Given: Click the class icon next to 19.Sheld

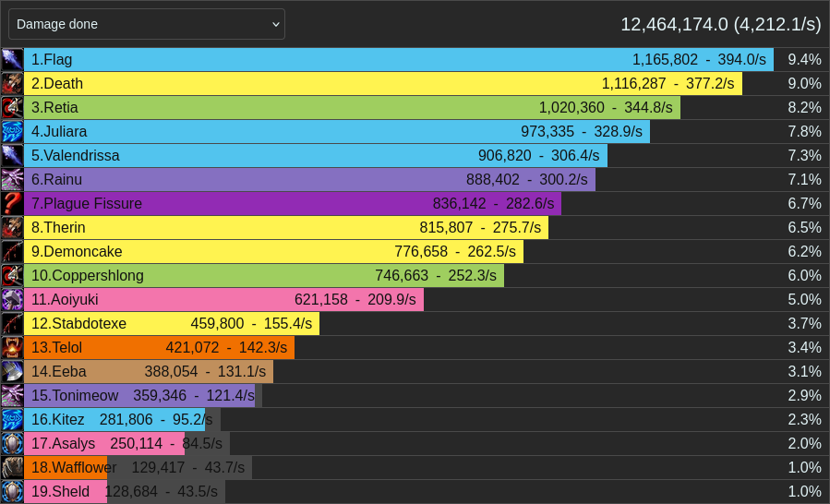Looking at the screenshot, I should [12, 491].
